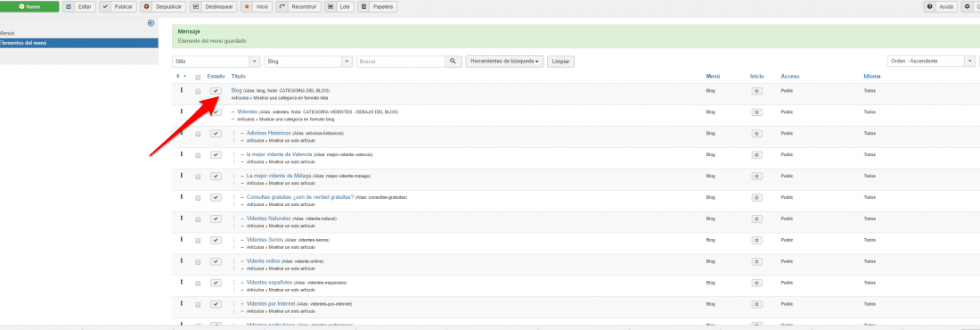Check the La mejor vidente de Málaga checkbox

pos(198,177)
